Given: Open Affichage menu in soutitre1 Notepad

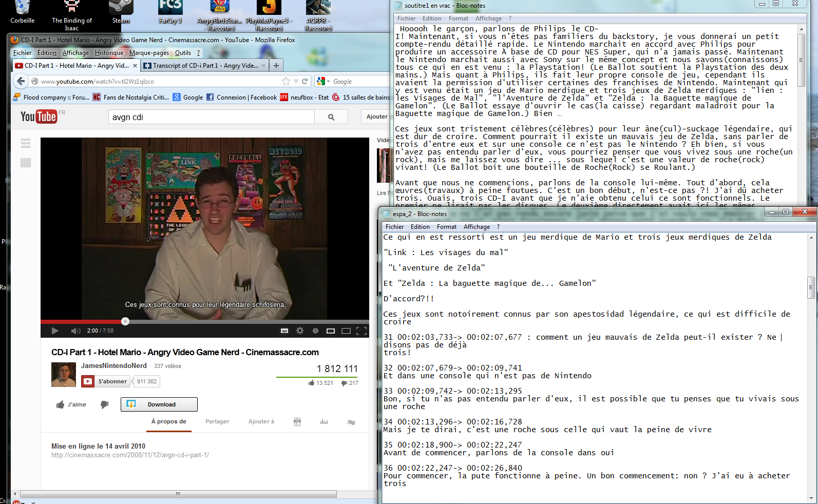Looking at the screenshot, I should point(488,18).
